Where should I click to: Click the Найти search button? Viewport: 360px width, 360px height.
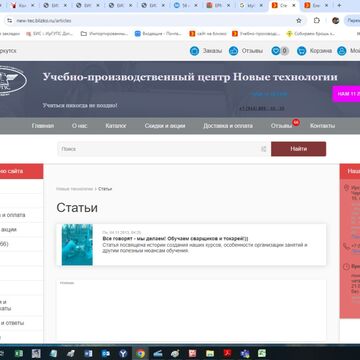(298, 149)
